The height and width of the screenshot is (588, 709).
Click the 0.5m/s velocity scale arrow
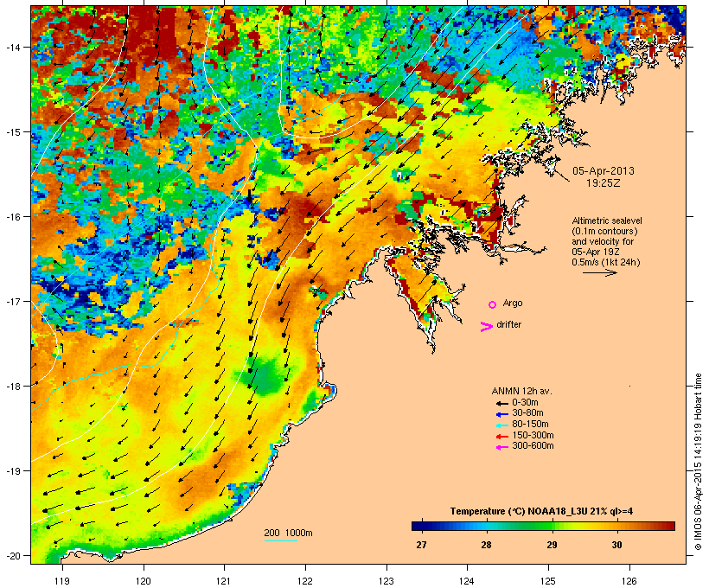click(x=599, y=272)
